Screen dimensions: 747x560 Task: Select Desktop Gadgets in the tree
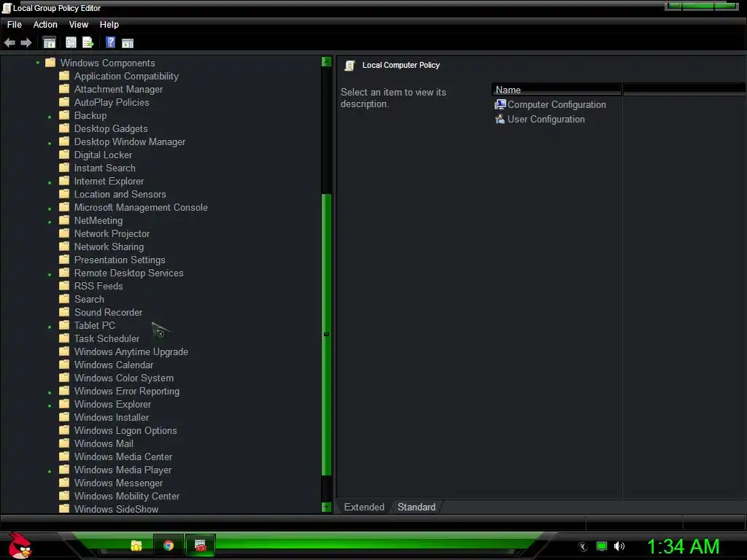pos(111,128)
